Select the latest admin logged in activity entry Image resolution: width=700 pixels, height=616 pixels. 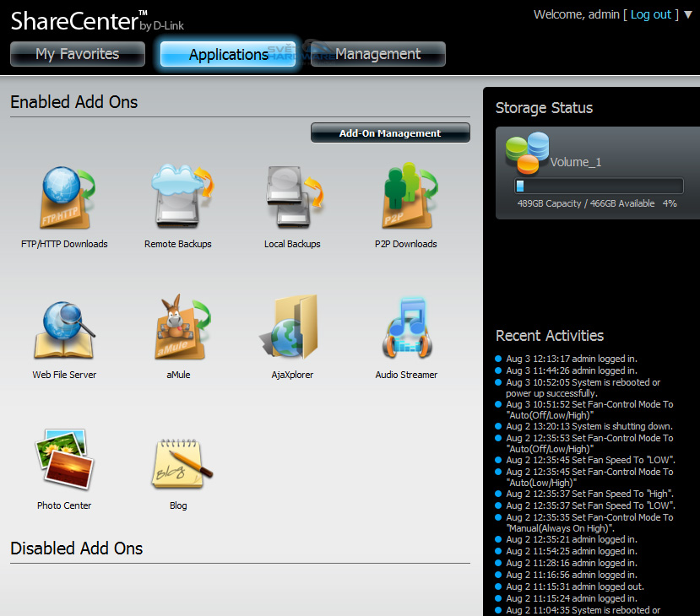pyautogui.click(x=571, y=359)
